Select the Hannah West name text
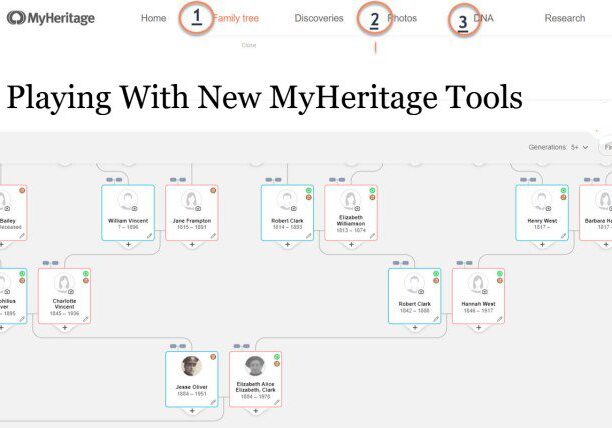Screen dimensions: 612x428 pos(479,304)
